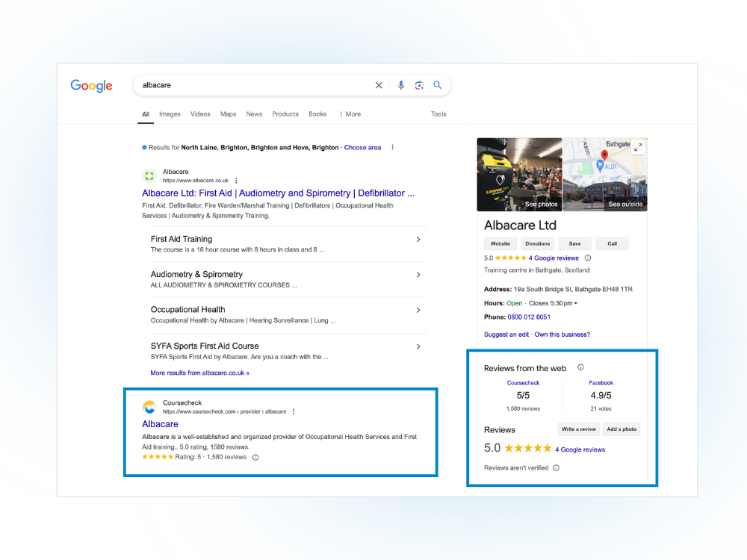The image size is (747, 560).
Task: Click Write a review button
Action: point(579,429)
